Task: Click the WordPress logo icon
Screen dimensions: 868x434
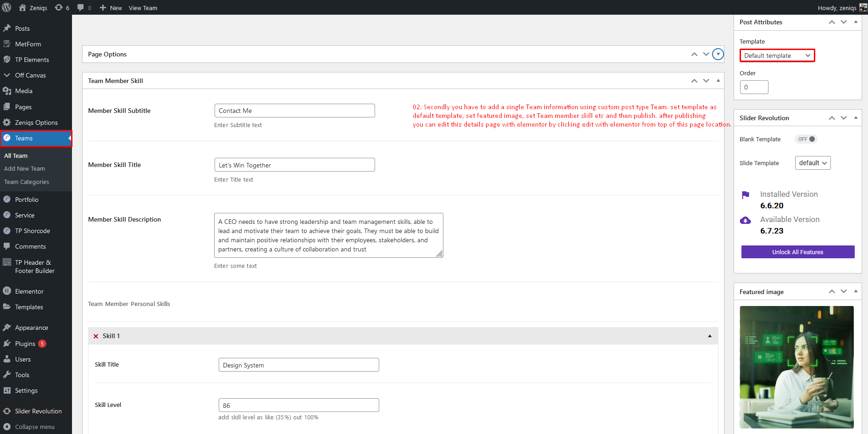Action: click(7, 7)
